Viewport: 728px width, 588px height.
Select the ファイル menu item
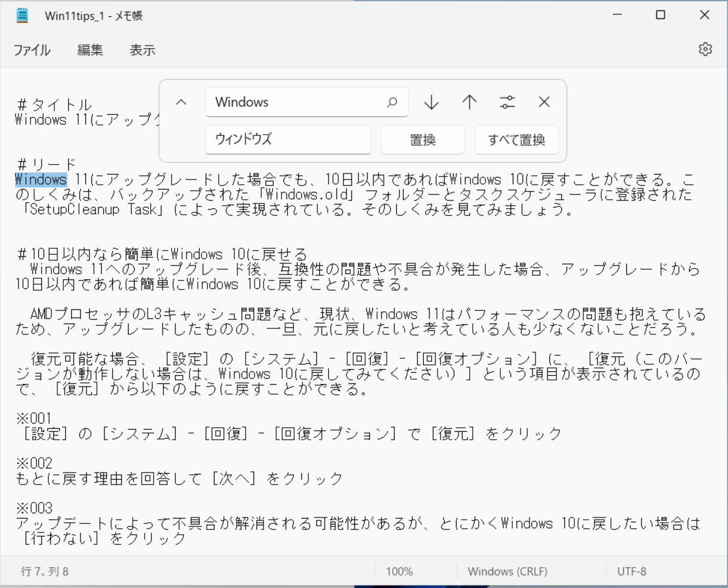pyautogui.click(x=33, y=50)
